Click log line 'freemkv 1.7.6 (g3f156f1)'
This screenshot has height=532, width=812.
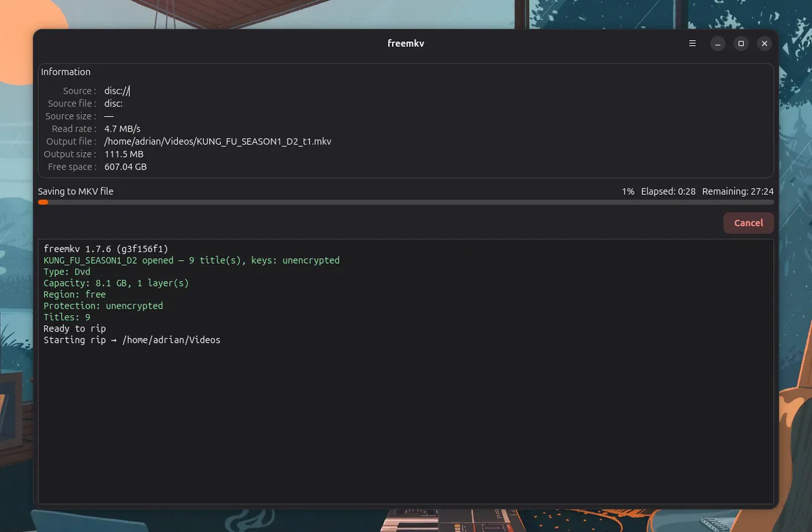coord(106,249)
